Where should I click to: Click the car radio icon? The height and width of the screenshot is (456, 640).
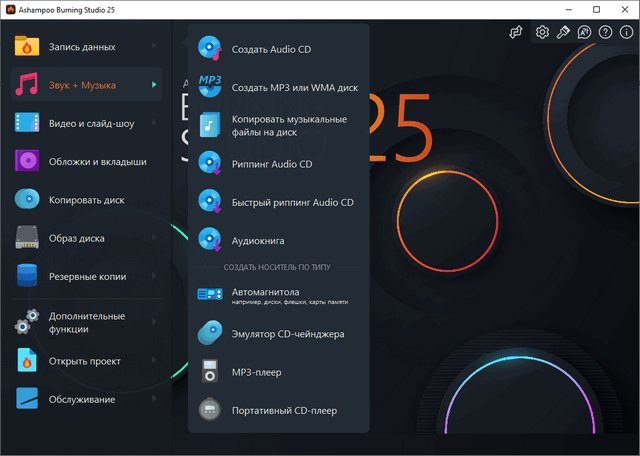click(210, 294)
